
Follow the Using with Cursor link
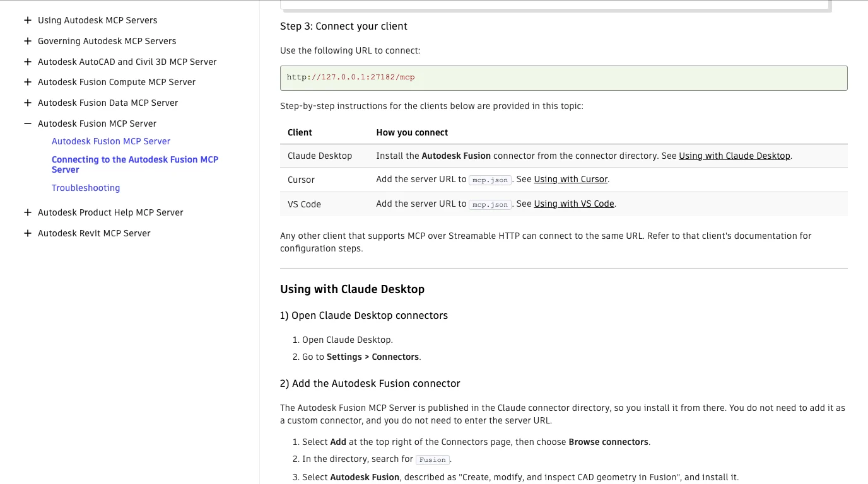point(571,179)
